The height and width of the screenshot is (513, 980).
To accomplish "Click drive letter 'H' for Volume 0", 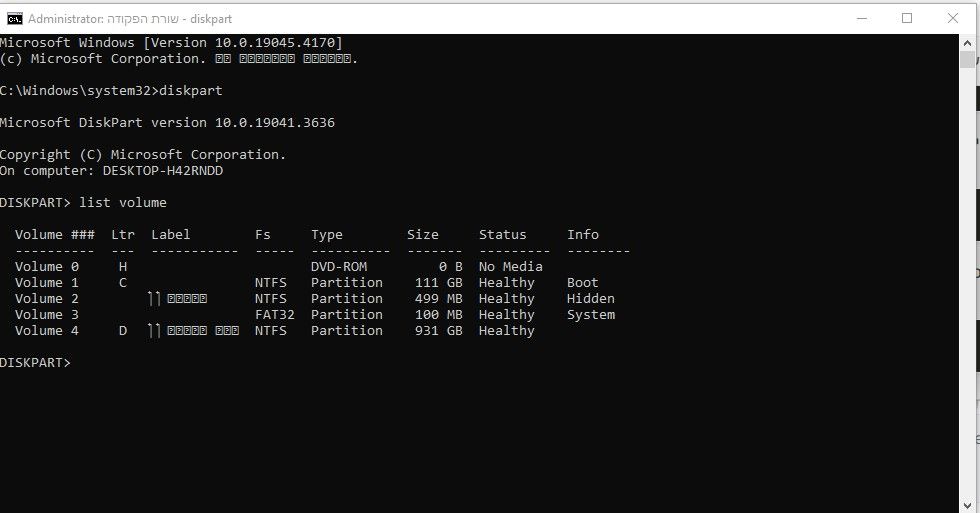I will [123, 267].
